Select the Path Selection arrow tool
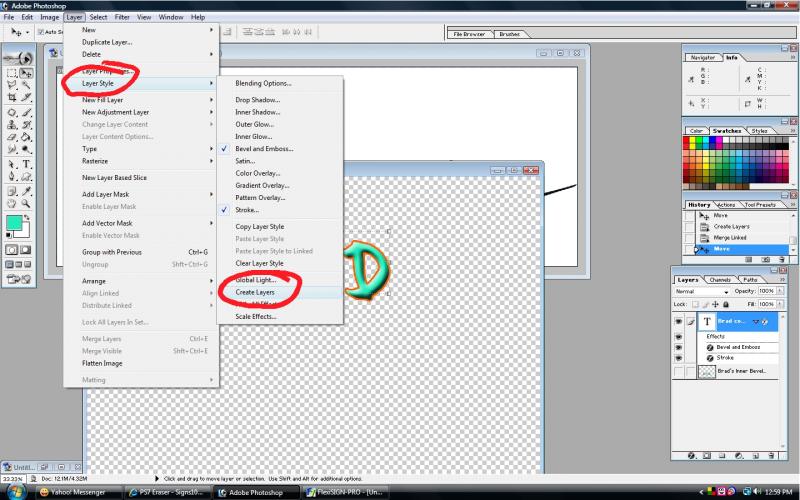The height and width of the screenshot is (500, 800). click(x=12, y=164)
